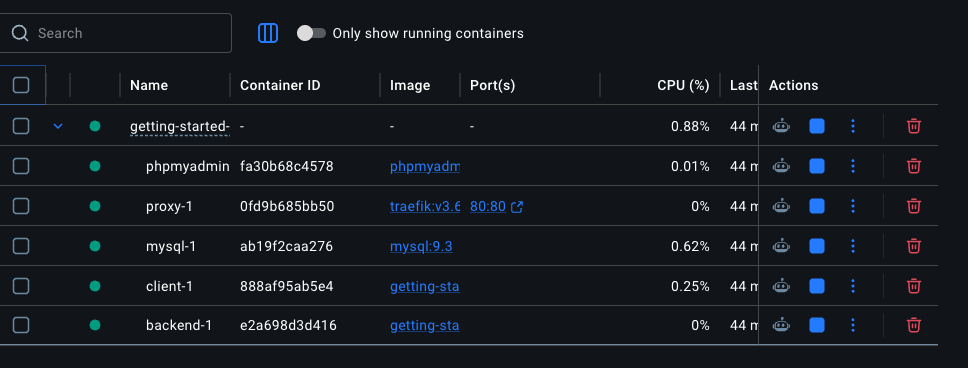Focus the Search input field
This screenshot has height=368, width=968.
tap(115, 33)
